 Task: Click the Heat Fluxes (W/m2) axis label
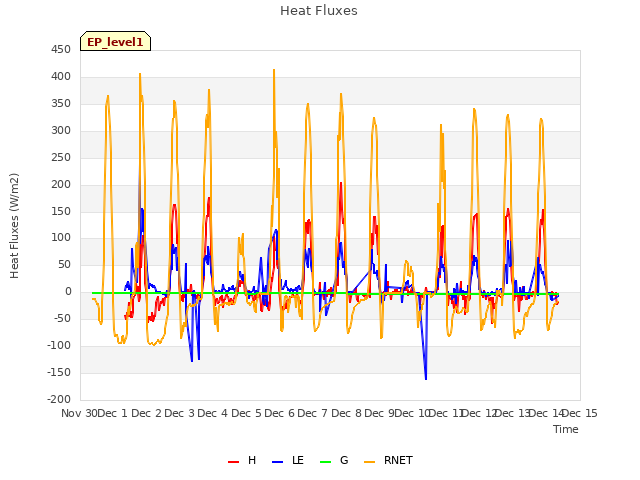pyautogui.click(x=14, y=226)
